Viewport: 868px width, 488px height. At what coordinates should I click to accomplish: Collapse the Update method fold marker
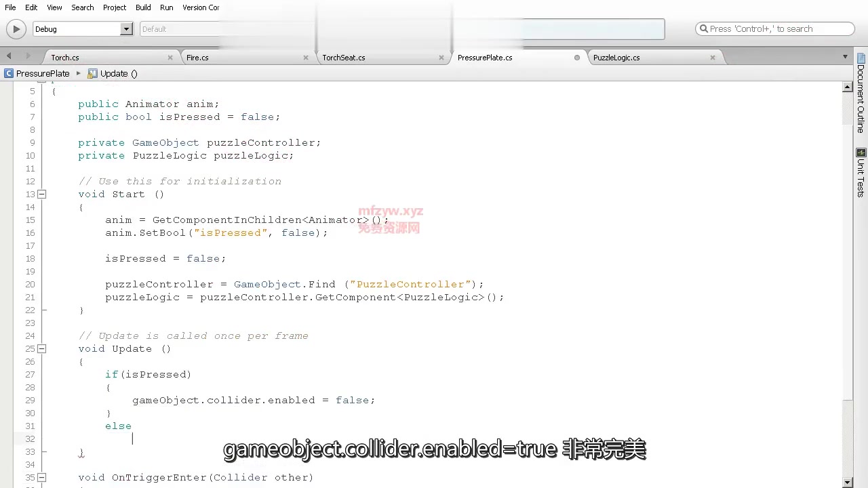pos(41,348)
